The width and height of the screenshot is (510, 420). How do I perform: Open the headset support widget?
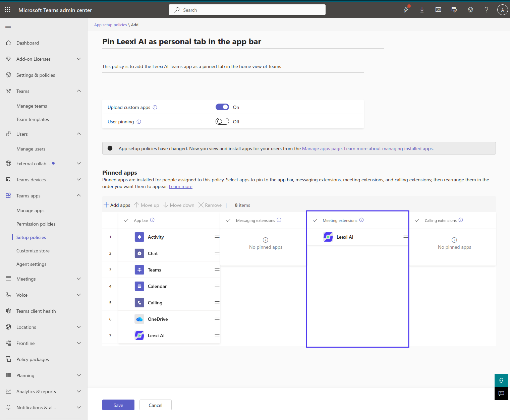pos(501,380)
